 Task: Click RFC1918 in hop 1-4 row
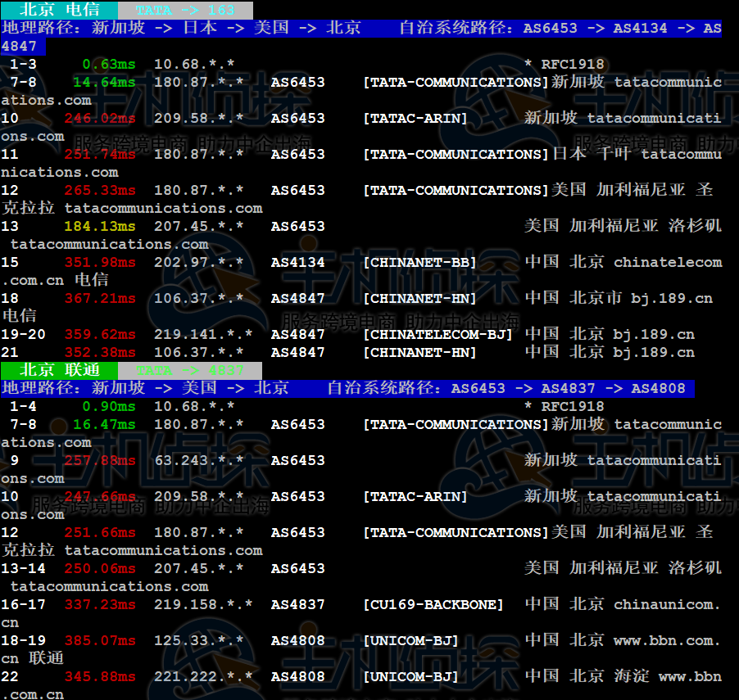572,406
